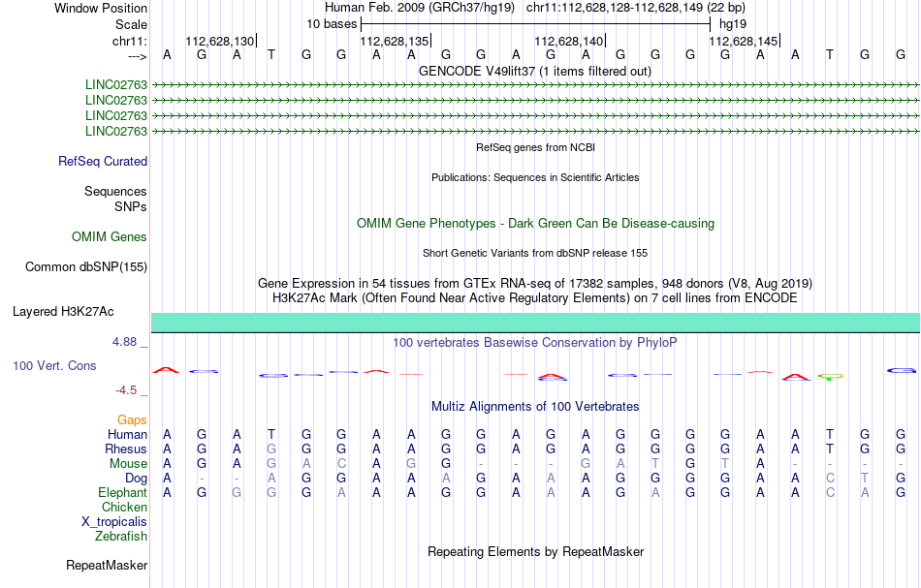Screen dimensions: 921x588
Task: Click the OMIM Gene Phenotypes title
Action: (536, 224)
